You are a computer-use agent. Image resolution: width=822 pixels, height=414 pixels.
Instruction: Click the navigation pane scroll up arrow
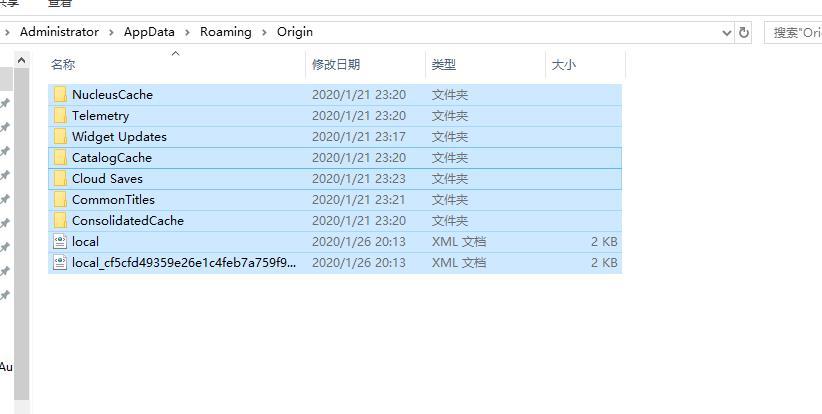21,60
